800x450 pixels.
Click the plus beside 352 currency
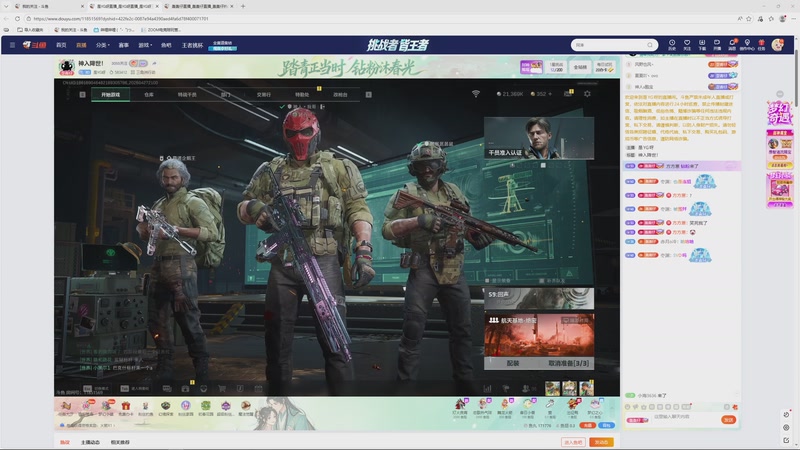pos(549,94)
